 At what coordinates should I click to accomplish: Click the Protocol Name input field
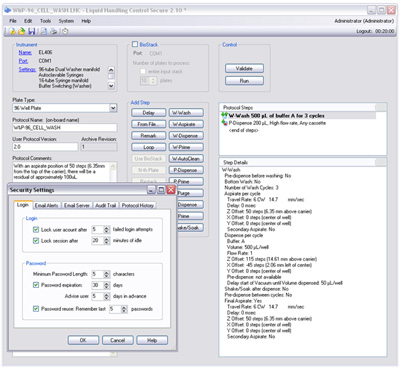pos(65,128)
